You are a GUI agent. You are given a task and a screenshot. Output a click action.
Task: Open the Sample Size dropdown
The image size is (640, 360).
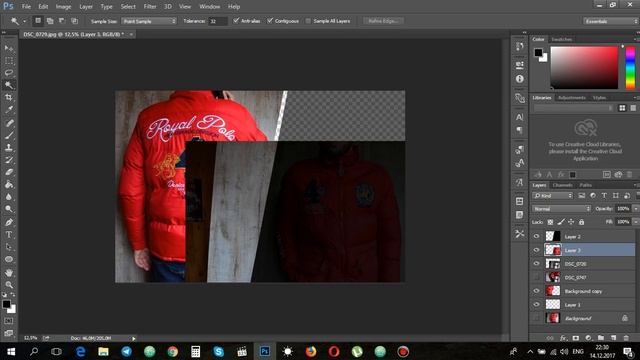(x=149, y=21)
